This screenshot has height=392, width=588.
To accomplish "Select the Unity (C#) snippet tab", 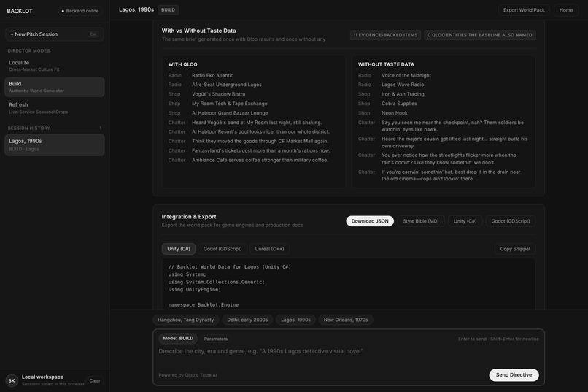I will pyautogui.click(x=179, y=249).
